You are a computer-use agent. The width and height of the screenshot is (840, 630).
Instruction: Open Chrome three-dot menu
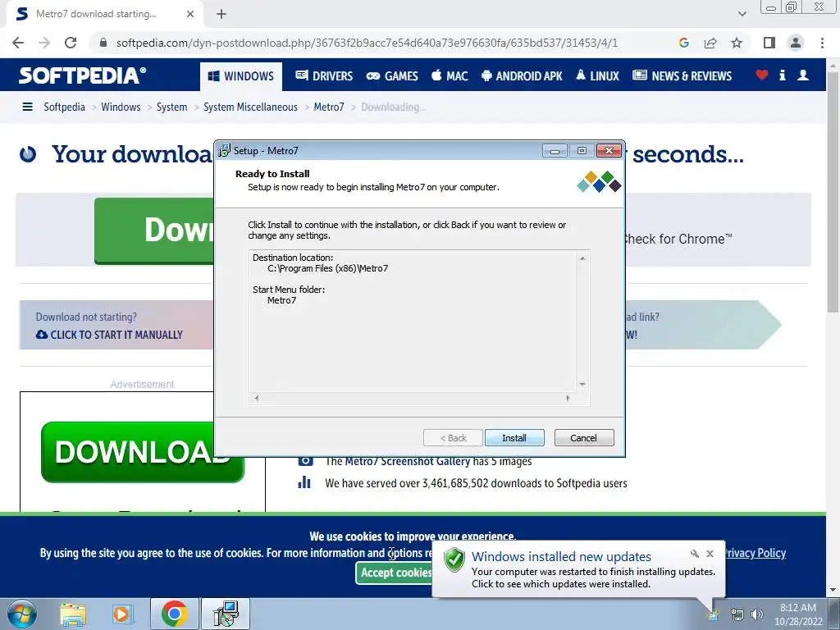pyautogui.click(x=822, y=43)
